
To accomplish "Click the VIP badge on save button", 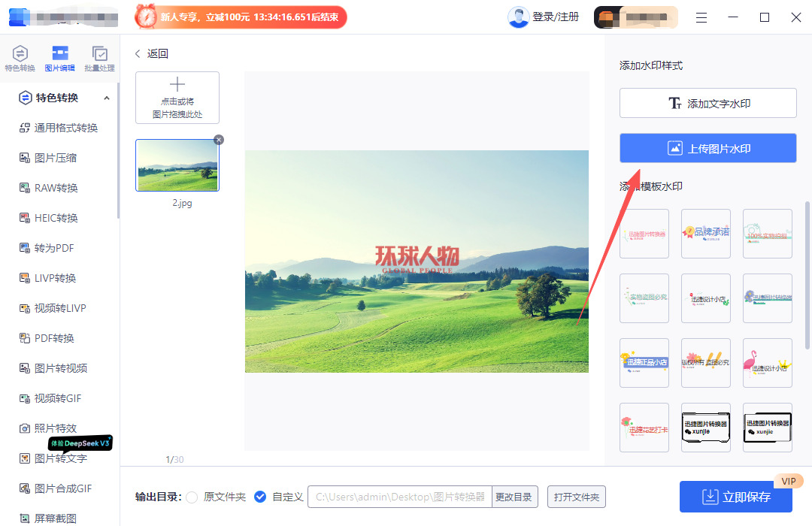I will click(x=789, y=482).
